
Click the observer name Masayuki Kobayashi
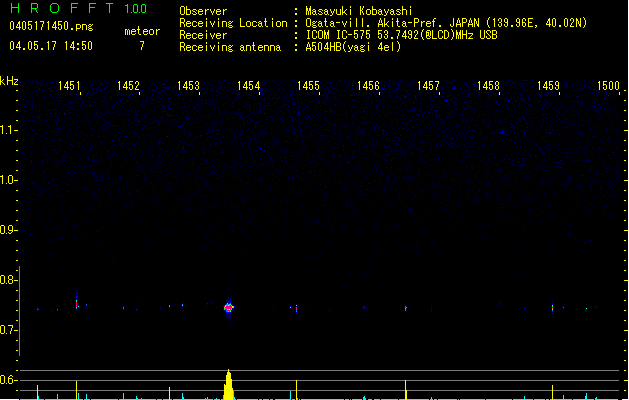click(x=359, y=11)
